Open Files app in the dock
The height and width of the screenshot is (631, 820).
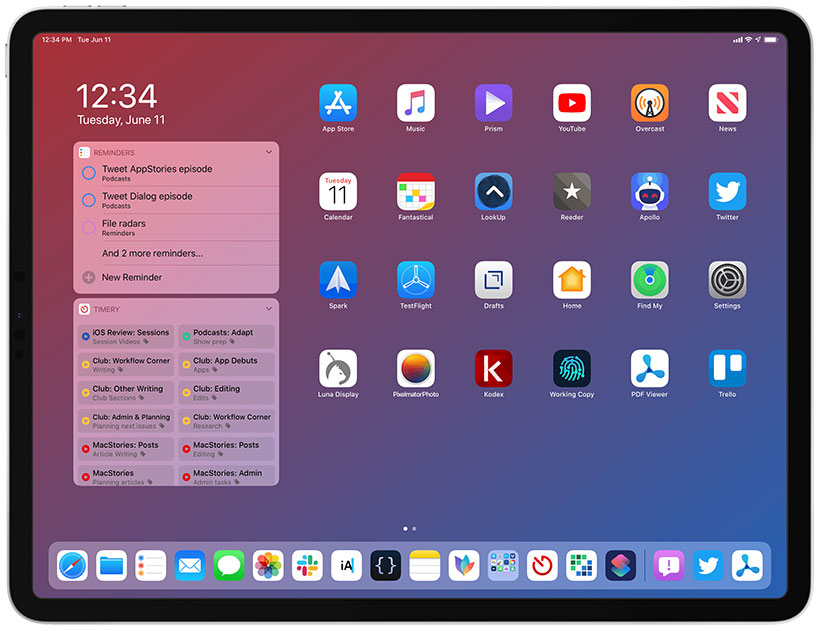coord(111,566)
